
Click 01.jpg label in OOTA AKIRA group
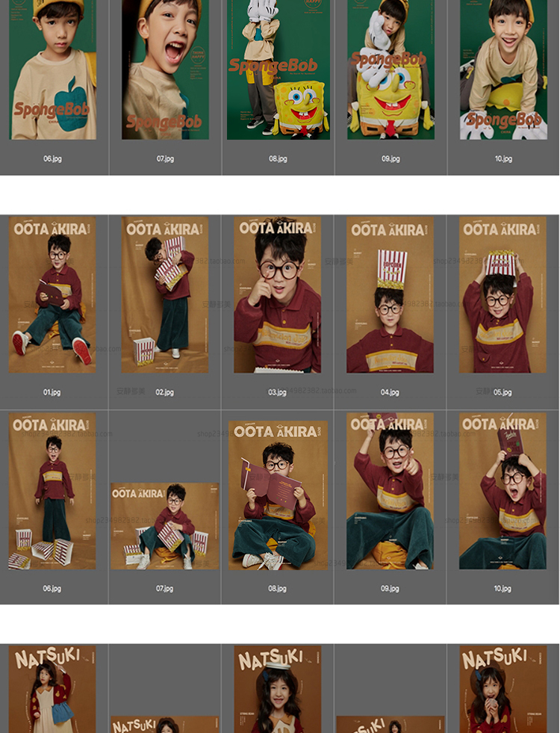click(52, 392)
